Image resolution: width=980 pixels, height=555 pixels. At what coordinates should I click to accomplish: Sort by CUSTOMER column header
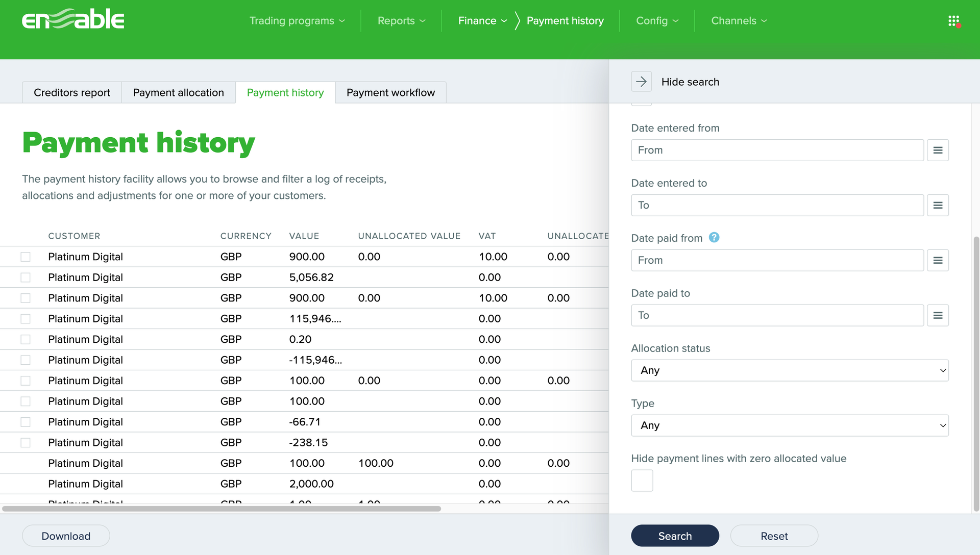pyautogui.click(x=74, y=236)
